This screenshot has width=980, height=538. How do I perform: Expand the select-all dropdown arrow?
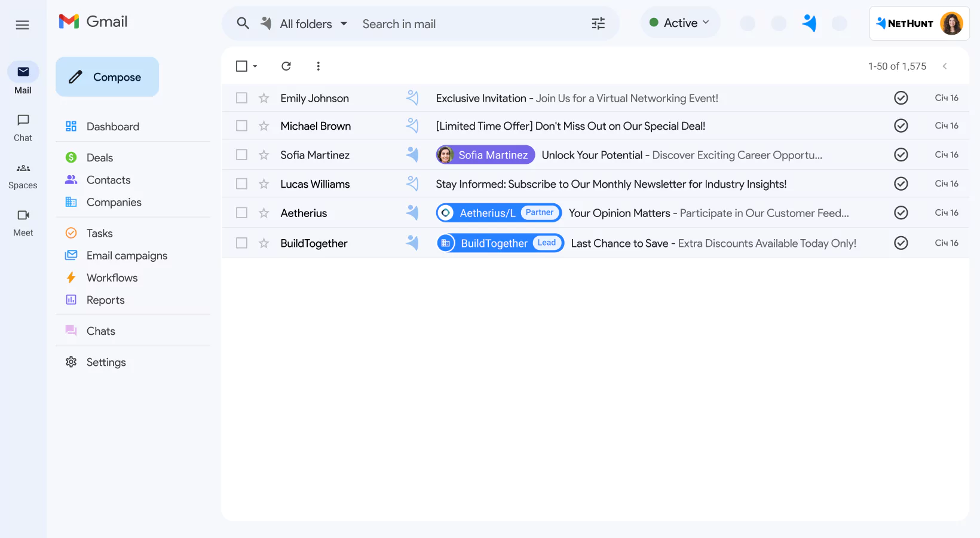[256, 66]
